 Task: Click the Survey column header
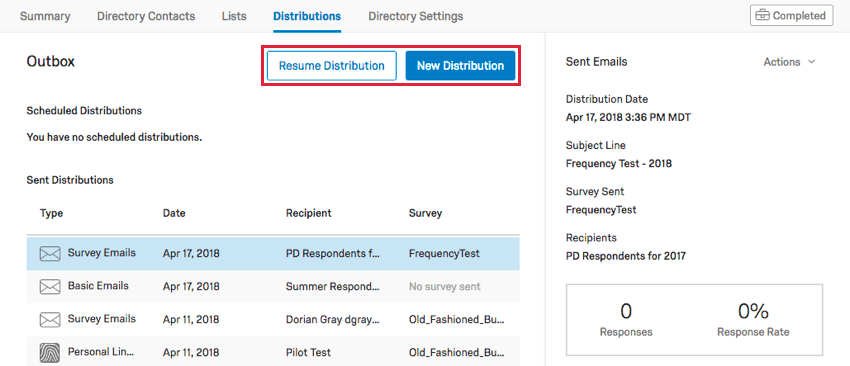[425, 213]
